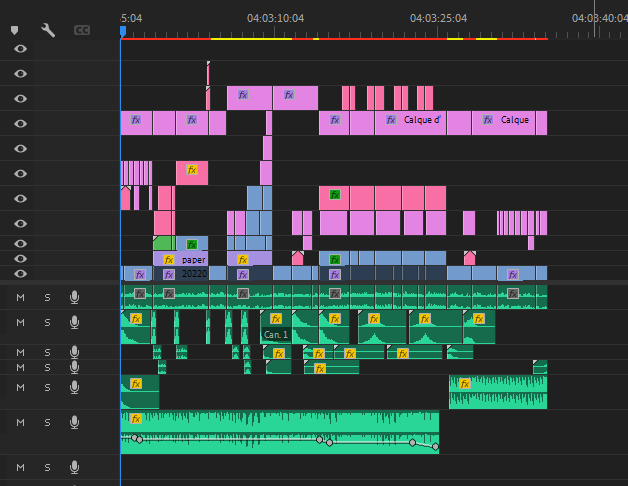Toggle the CC captions track button

click(x=82, y=30)
